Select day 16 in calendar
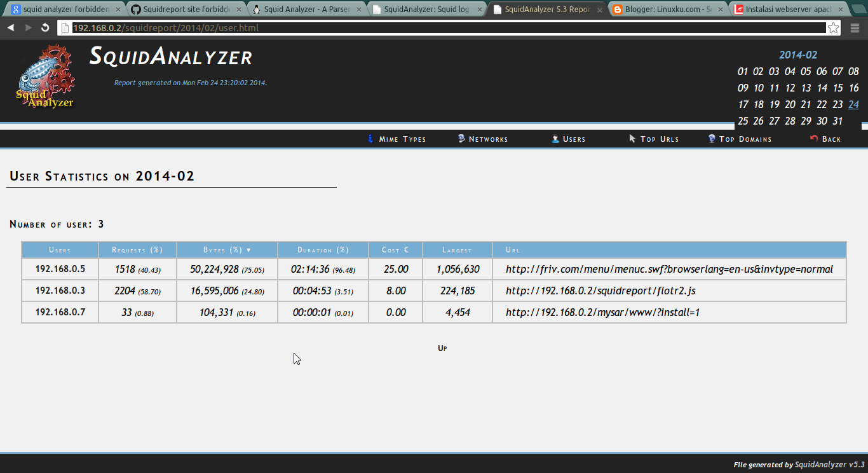 853,88
